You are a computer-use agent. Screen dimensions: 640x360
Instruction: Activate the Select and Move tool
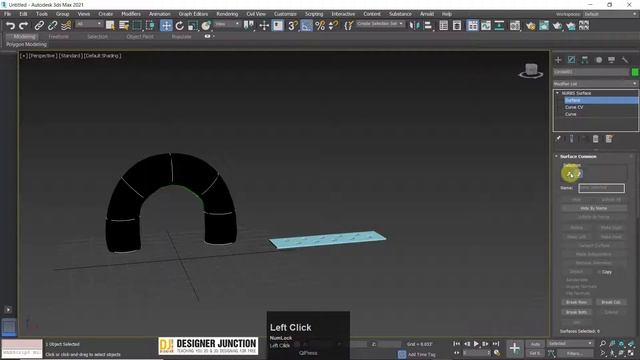click(x=166, y=26)
